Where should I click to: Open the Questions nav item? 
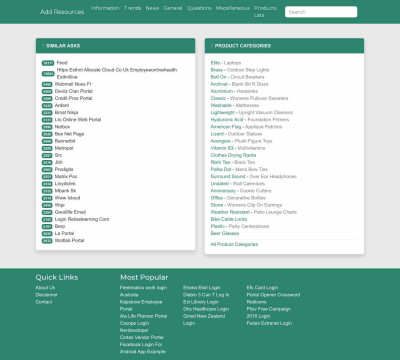pyautogui.click(x=199, y=8)
